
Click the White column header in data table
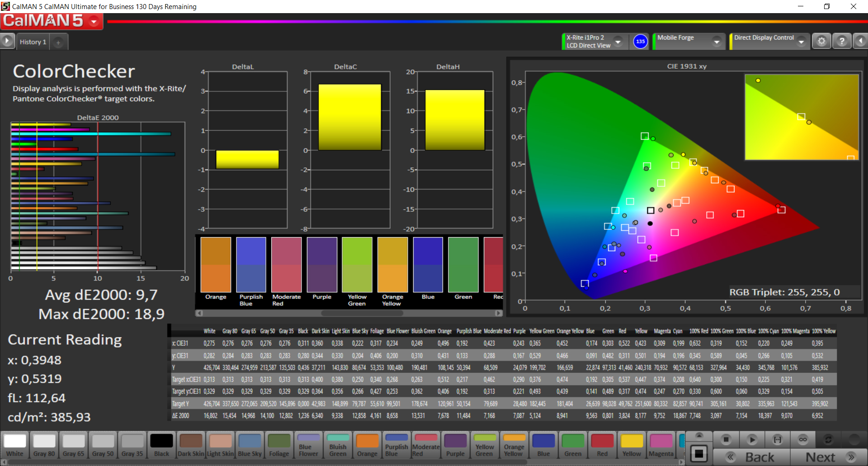(x=209, y=331)
